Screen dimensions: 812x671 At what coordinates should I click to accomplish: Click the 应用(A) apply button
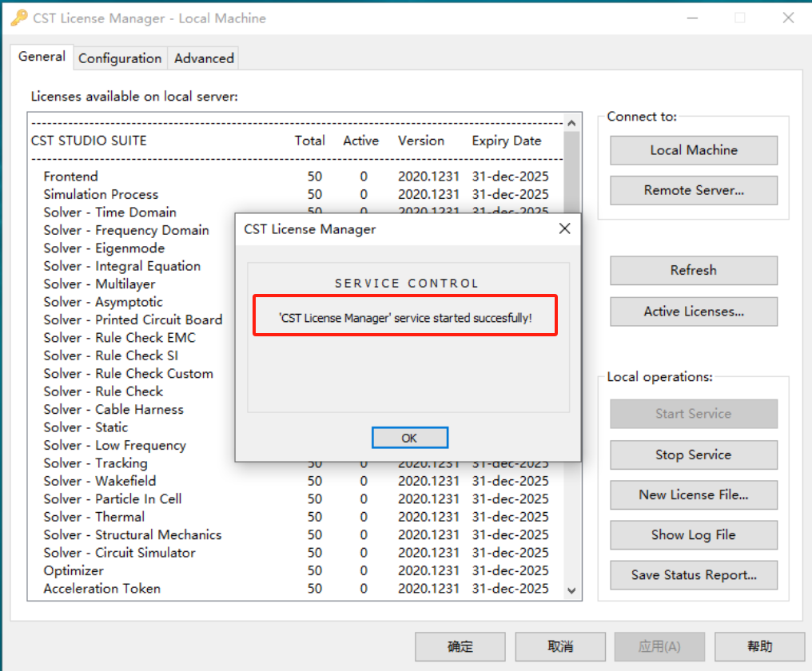pyautogui.click(x=660, y=647)
